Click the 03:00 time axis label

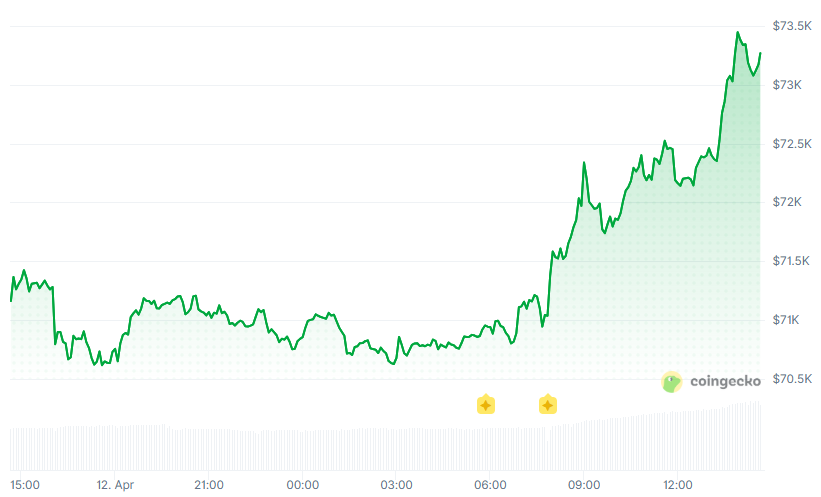tap(397, 485)
